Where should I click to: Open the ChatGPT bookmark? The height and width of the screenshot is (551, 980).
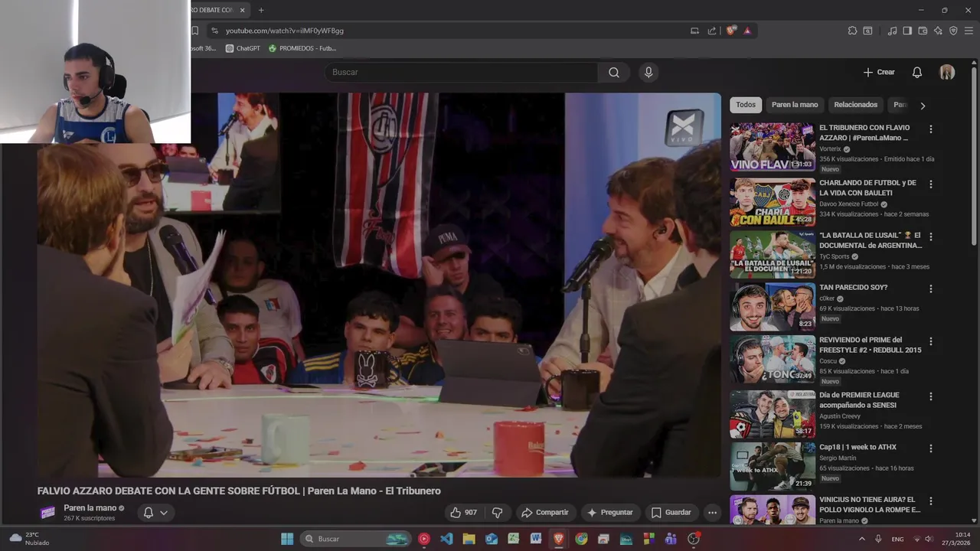point(243,48)
